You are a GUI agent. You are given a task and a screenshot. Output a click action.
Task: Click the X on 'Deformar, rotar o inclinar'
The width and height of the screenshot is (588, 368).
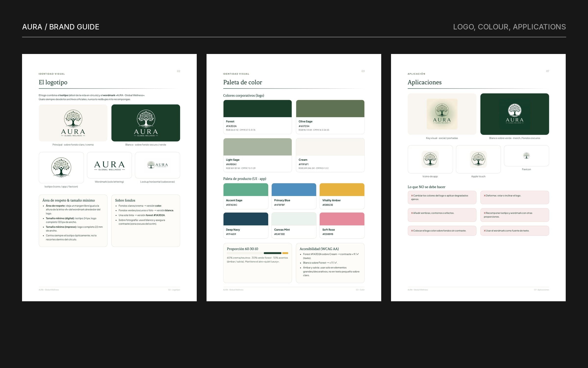pyautogui.click(x=485, y=196)
